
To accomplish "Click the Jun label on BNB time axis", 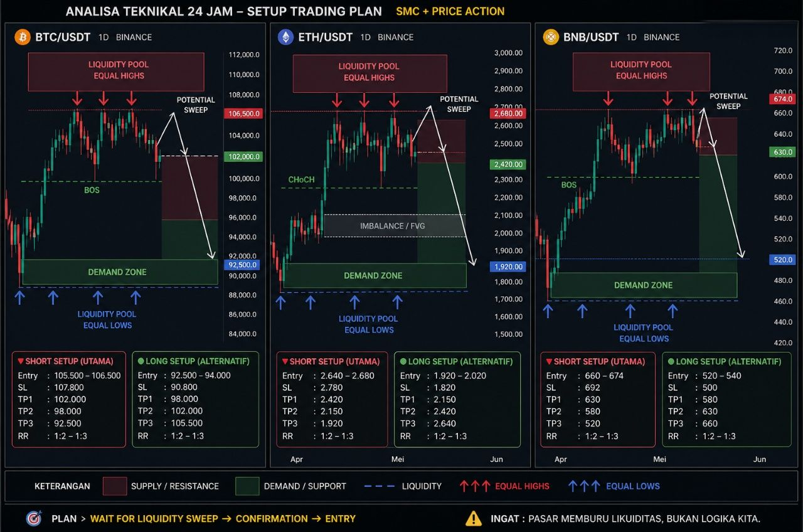I will point(760,459).
